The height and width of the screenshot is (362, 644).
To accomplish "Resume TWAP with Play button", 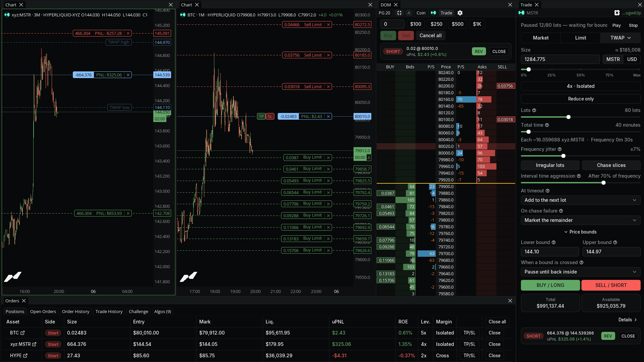I will pos(616,25).
